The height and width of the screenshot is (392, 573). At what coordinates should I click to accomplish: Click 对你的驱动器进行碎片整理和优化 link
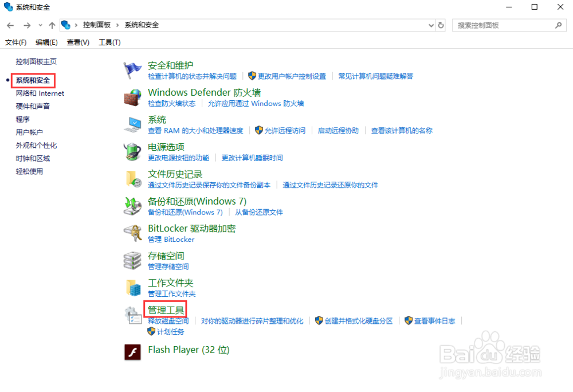coord(252,321)
